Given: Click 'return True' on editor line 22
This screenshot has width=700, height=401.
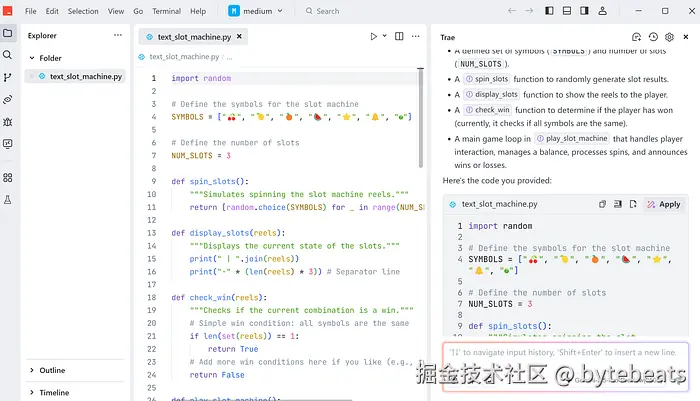Looking at the screenshot, I should pyautogui.click(x=233, y=349).
